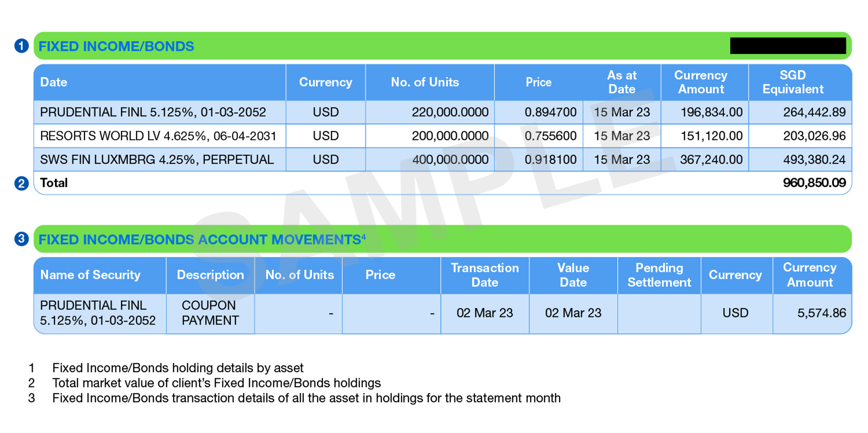Viewport: 868px width, 433px height.
Task: Select the price 0.894700
Action: 551,112
